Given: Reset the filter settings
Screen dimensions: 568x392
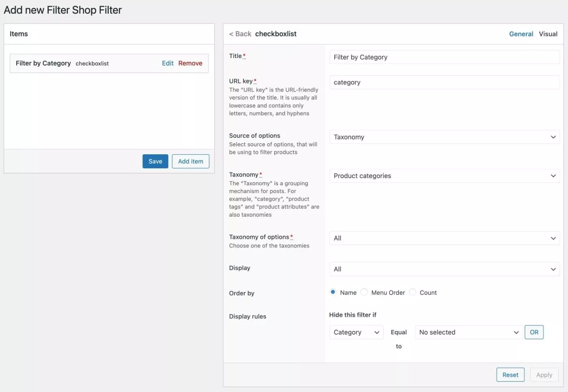Looking at the screenshot, I should tap(510, 375).
